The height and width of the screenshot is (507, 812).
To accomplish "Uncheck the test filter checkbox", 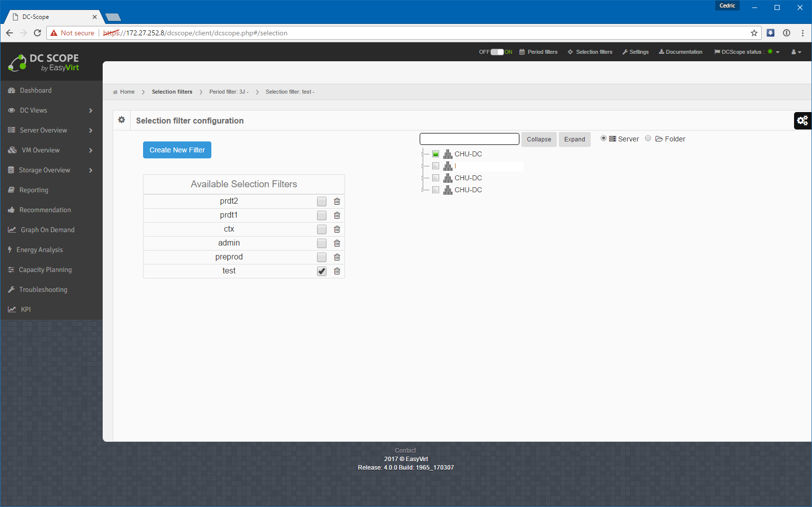I will pos(322,271).
